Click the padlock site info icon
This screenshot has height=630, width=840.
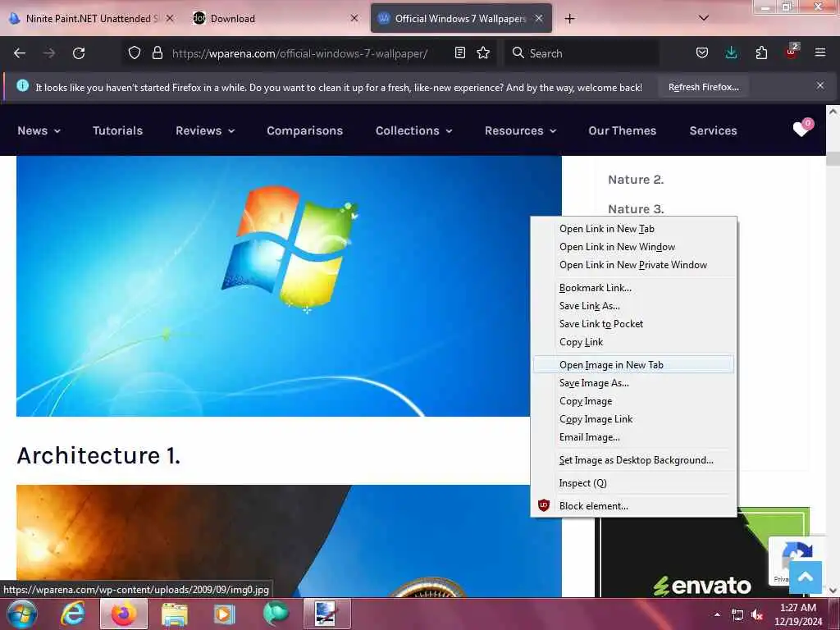click(157, 53)
